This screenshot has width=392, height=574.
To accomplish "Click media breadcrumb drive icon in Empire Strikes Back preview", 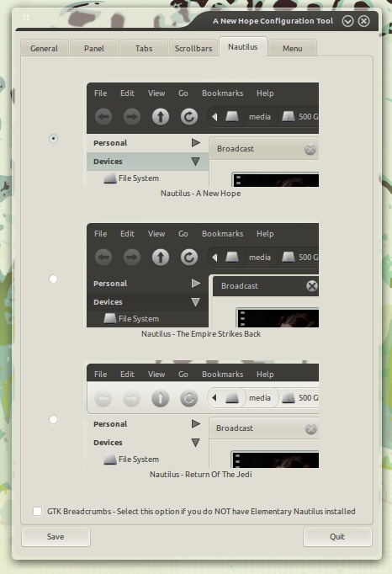I will coord(232,258).
